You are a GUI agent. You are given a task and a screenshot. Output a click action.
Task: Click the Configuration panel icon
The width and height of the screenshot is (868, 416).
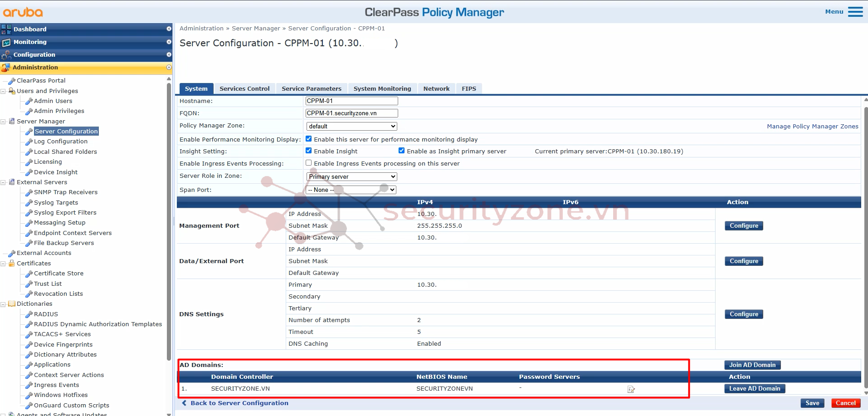coord(6,55)
